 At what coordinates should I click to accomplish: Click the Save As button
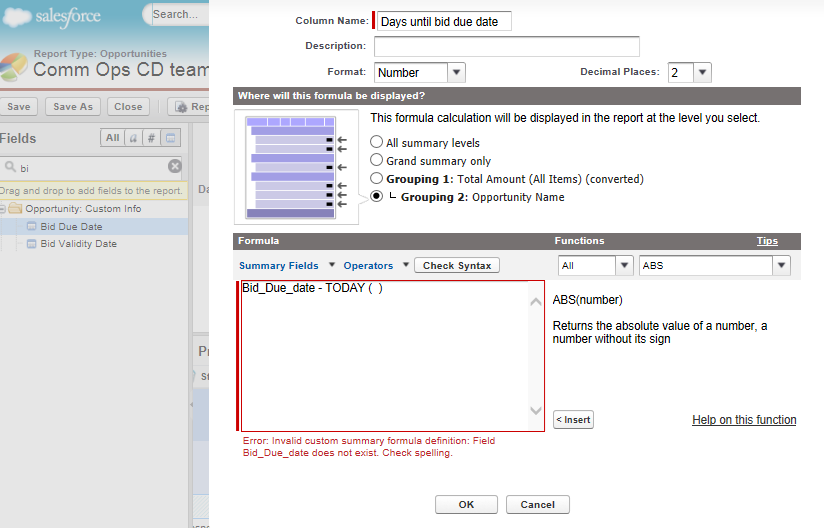73,107
